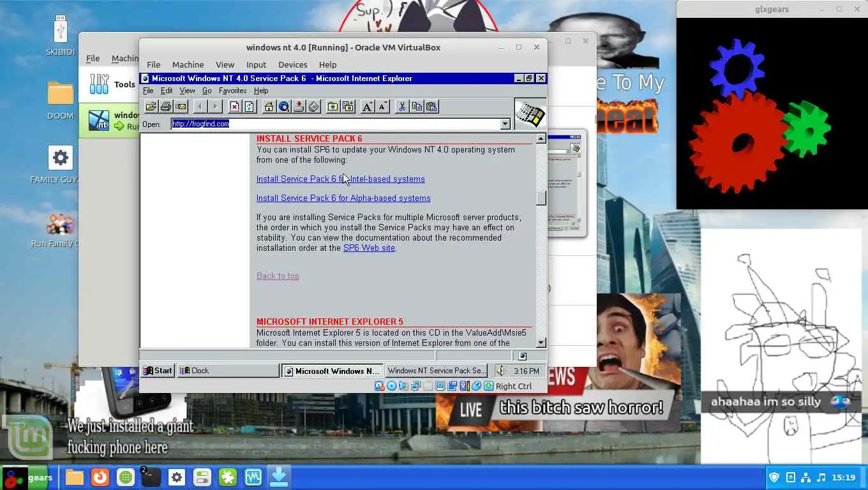868x490 pixels.
Task: Follow the SP6 Web site link
Action: coord(369,248)
